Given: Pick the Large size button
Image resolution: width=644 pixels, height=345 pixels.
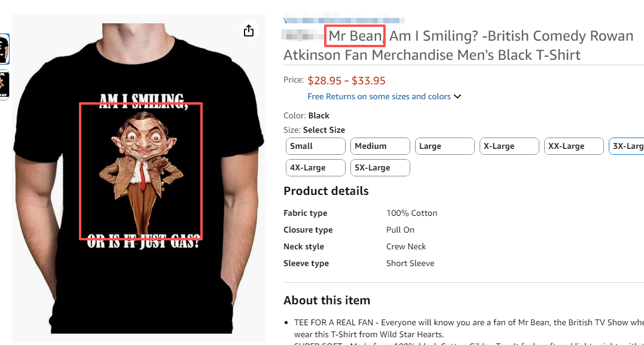Looking at the screenshot, I should click(444, 146).
